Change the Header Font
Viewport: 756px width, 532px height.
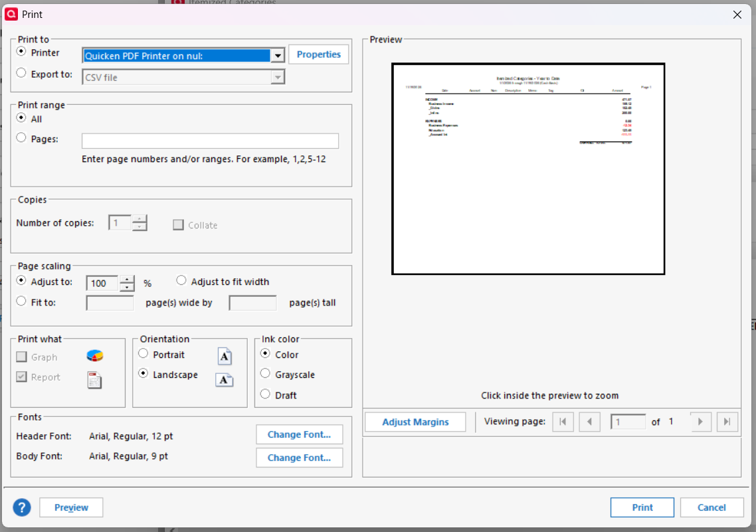(300, 434)
